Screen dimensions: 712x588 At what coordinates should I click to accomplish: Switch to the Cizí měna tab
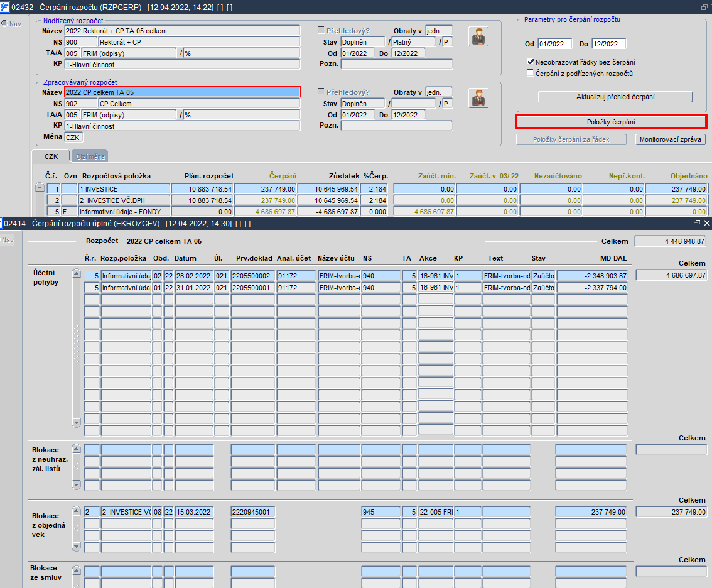coord(90,156)
